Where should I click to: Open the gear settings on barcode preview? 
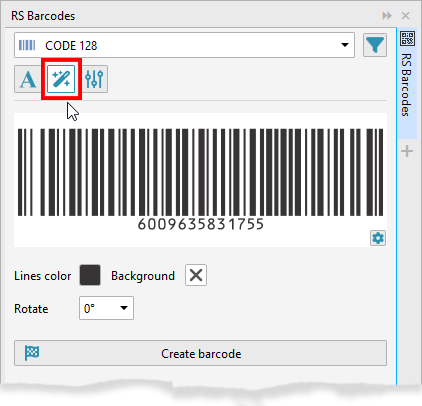tap(378, 238)
